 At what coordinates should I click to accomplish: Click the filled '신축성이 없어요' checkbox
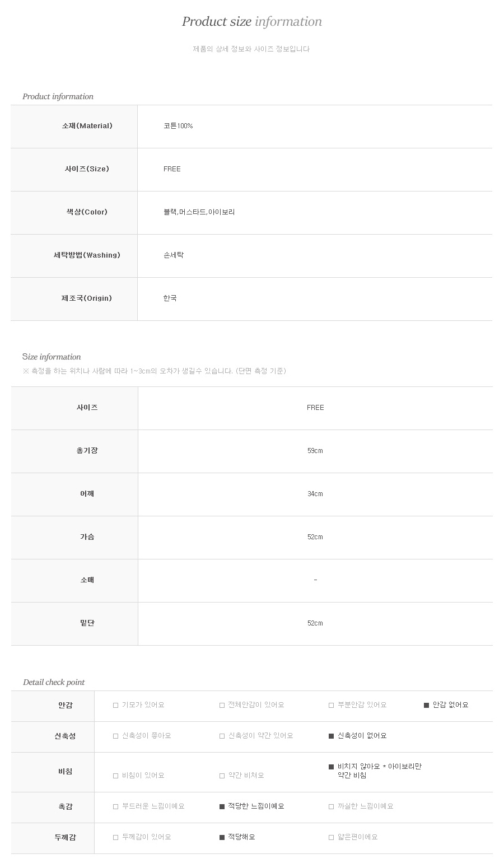pyautogui.click(x=332, y=736)
